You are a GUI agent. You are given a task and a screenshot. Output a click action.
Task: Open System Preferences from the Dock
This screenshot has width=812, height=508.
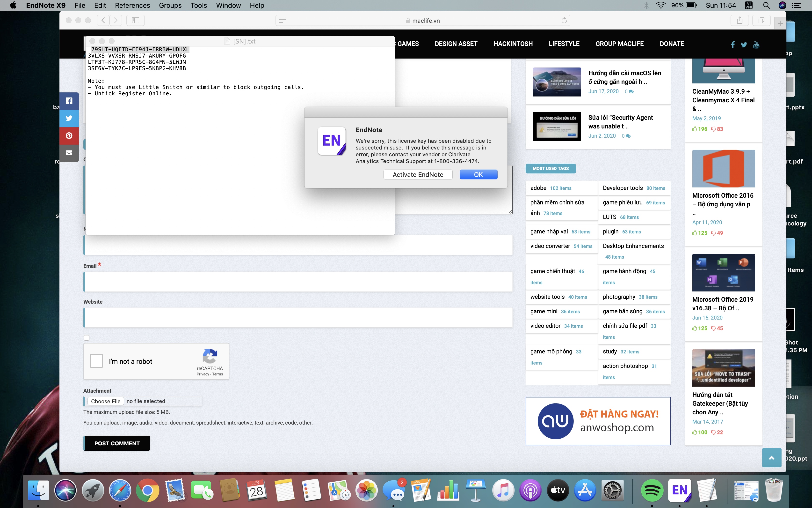tap(612, 491)
